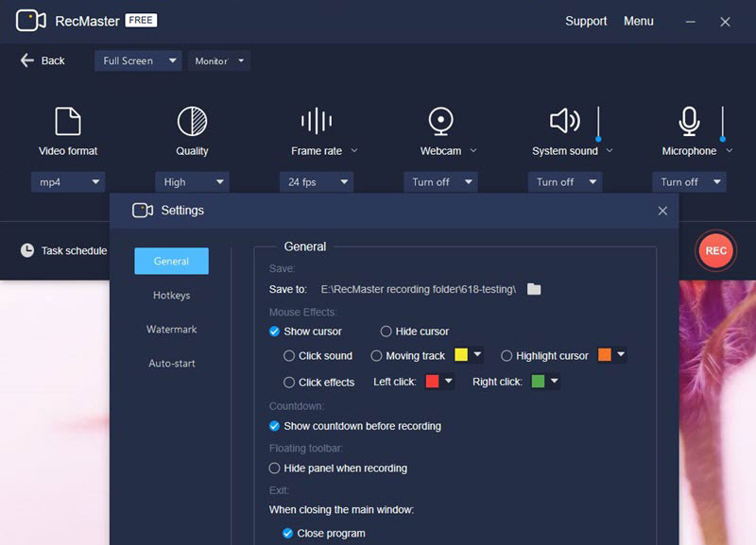The image size is (756, 545).
Task: Open the Right click color dropdown arrow
Action: coord(555,382)
